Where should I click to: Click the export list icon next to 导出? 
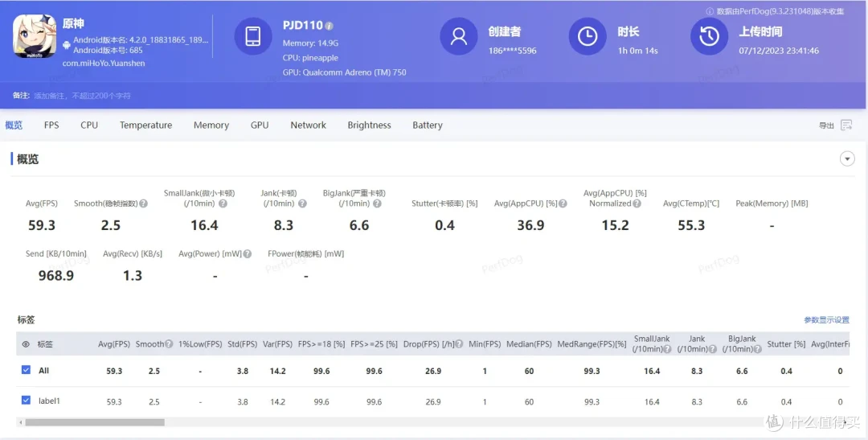tap(846, 125)
